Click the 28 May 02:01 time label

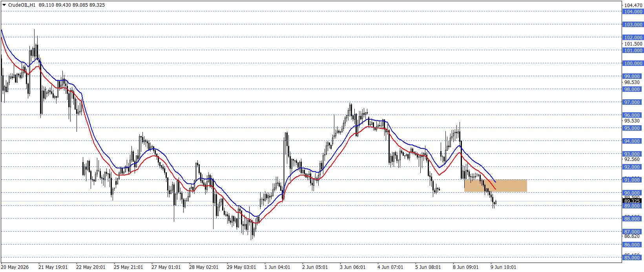click(x=204, y=267)
